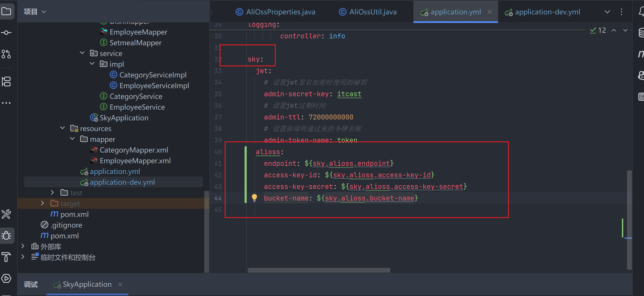The height and width of the screenshot is (296, 644).
Task: Close the application.yml tab
Action: tap(490, 12)
